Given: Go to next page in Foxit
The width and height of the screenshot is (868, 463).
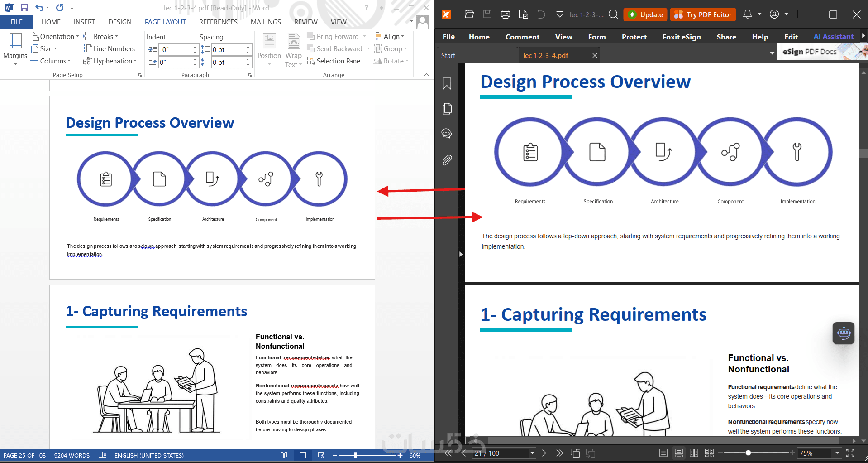Looking at the screenshot, I should click(544, 453).
